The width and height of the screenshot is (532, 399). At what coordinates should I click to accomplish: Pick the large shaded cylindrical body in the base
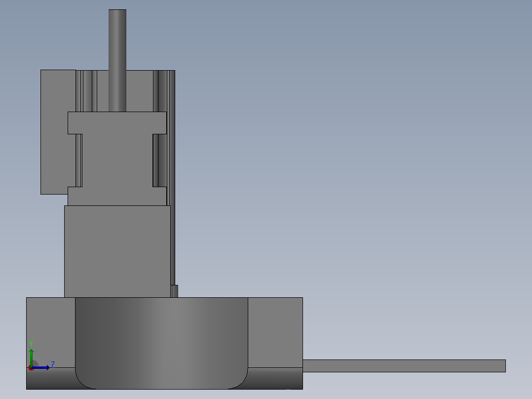tap(161, 343)
